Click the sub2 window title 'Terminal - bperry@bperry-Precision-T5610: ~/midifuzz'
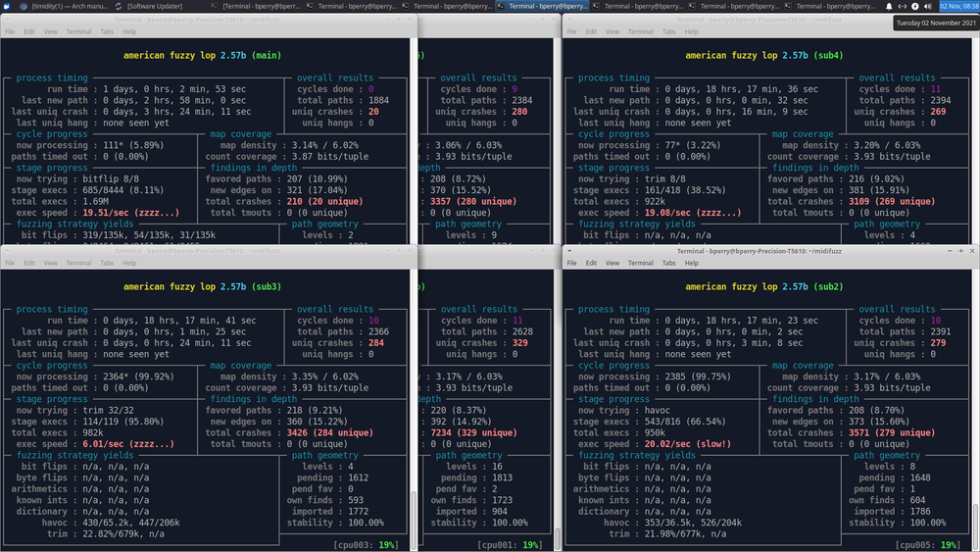980x552 pixels. tap(759, 251)
